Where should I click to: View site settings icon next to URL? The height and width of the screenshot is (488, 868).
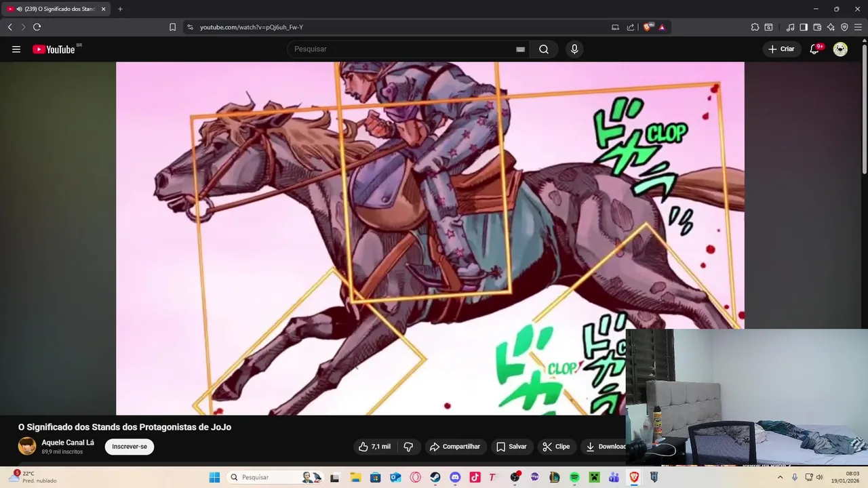pyautogui.click(x=190, y=27)
